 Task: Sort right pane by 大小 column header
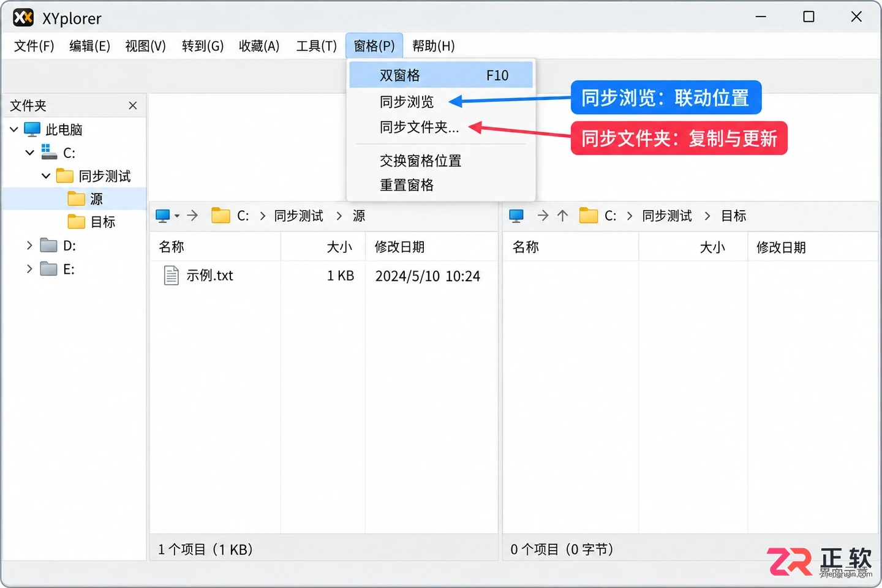(693, 247)
